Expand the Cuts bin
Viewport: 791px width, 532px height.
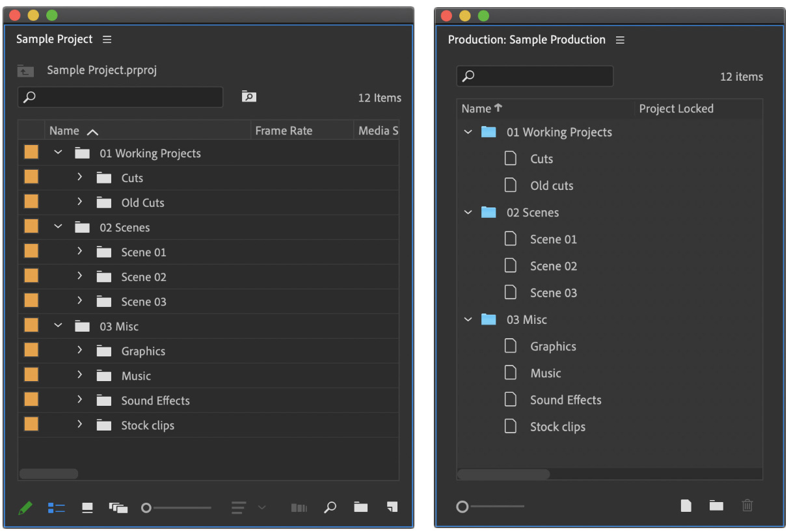pyautogui.click(x=79, y=178)
